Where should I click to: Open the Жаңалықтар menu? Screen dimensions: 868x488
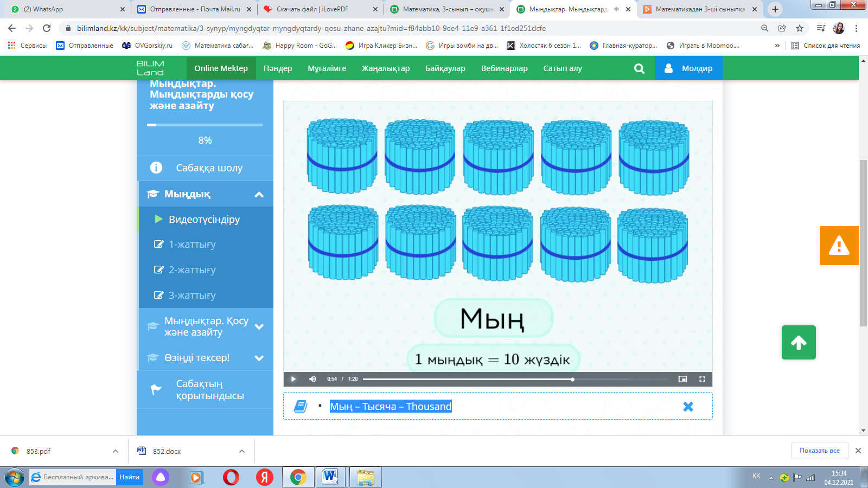[386, 68]
